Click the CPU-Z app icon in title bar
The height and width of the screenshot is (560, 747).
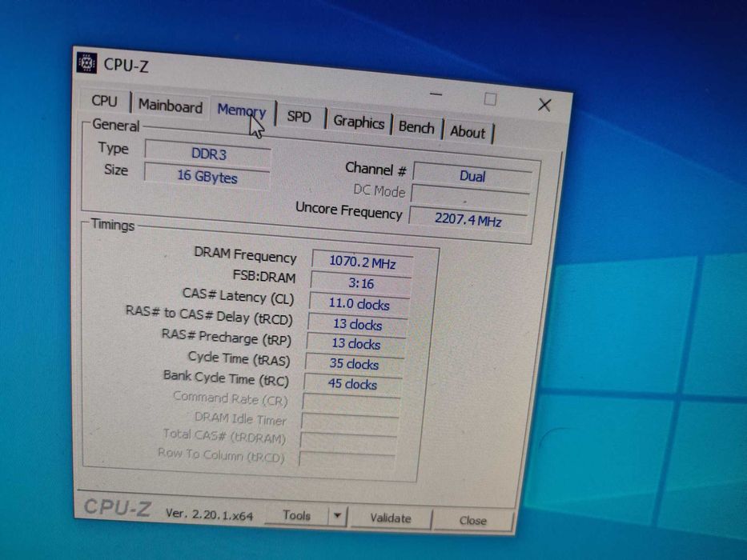[86, 62]
